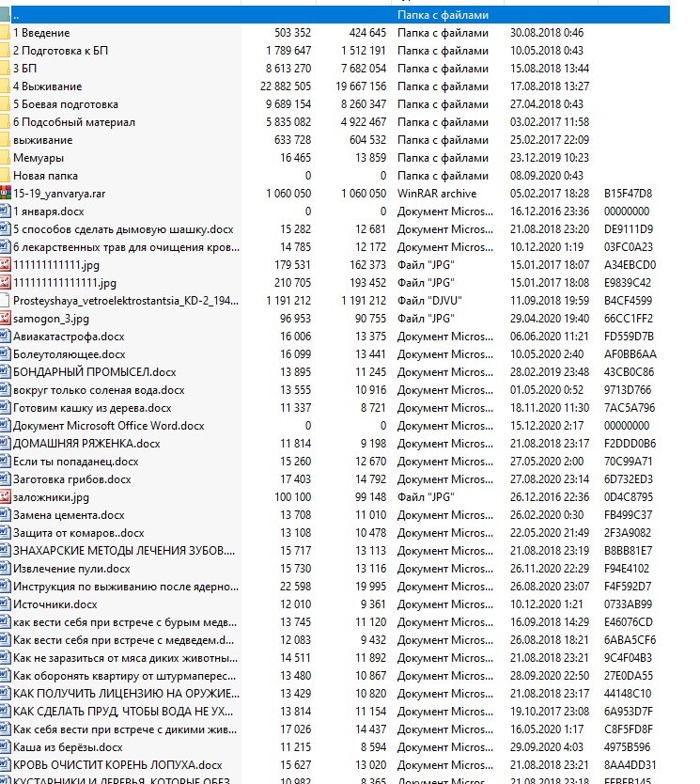Image resolution: width=700 pixels, height=784 pixels.
Task: Open the '6 Подсобный материал' folder
Action: (x=74, y=122)
